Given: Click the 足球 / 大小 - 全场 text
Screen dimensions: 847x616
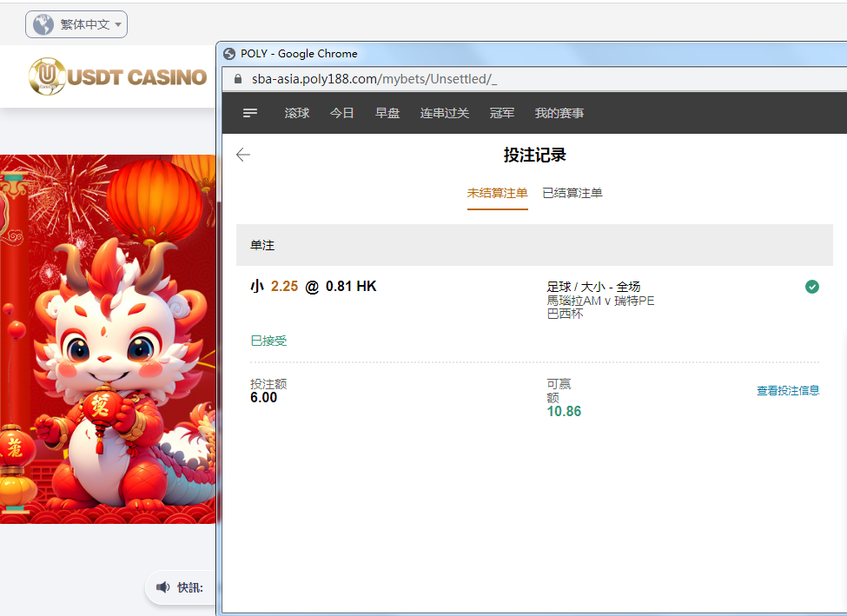Looking at the screenshot, I should point(593,287).
